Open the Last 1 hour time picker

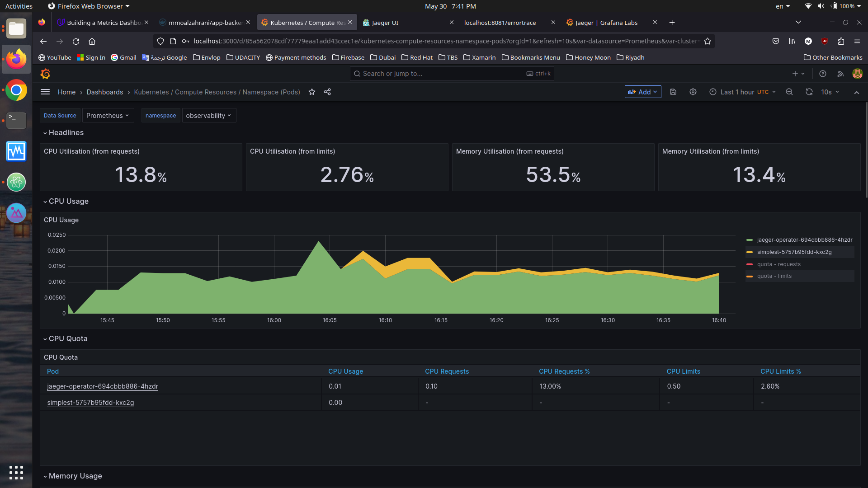tap(741, 92)
